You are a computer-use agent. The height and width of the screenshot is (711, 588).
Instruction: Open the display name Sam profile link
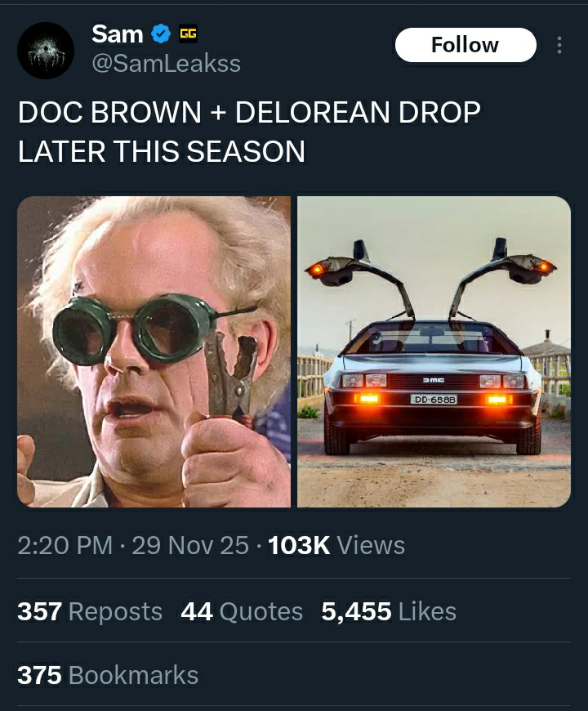(118, 34)
